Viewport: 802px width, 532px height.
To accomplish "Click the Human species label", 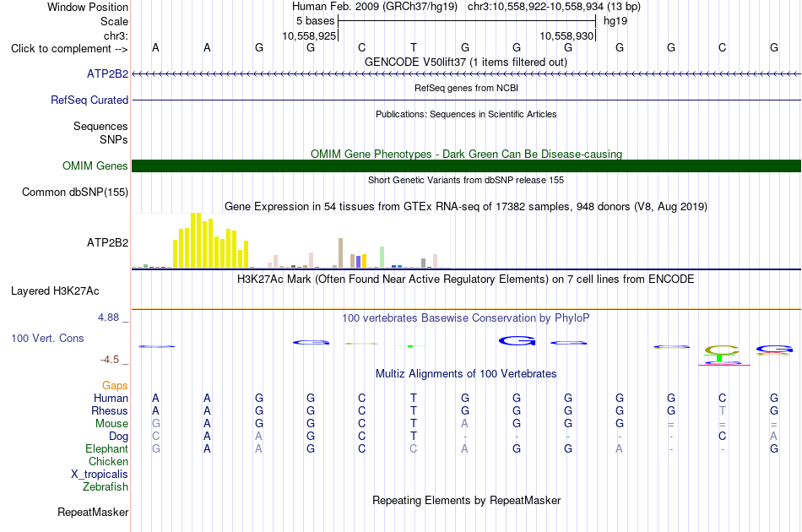I will click(111, 398).
